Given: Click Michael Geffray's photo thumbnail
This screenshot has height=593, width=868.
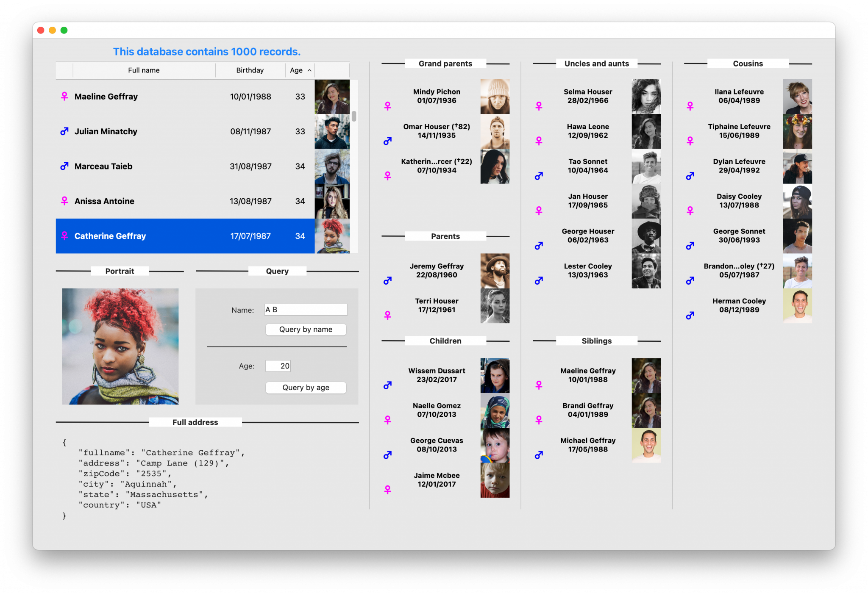Looking at the screenshot, I should [646, 446].
